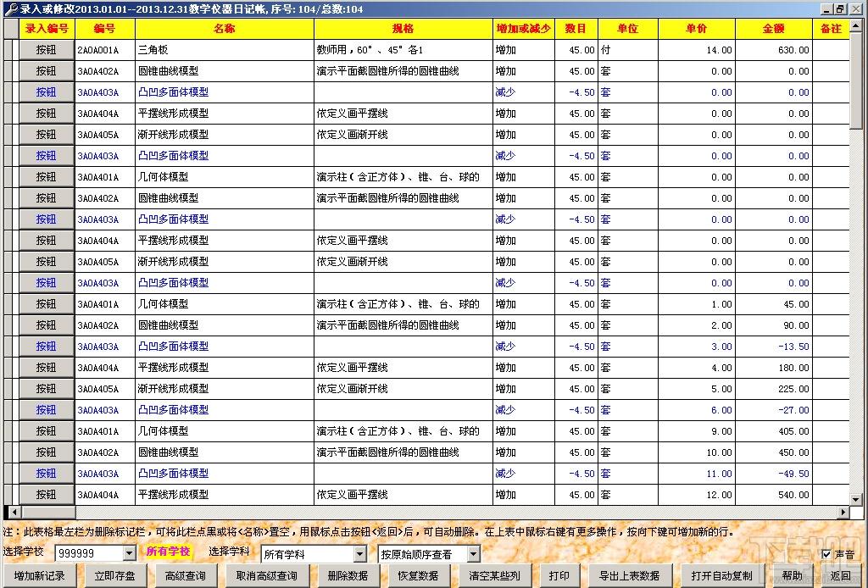Open the 选择学校 dropdown showing 999999
Viewport: 868px width, 588px height.
(x=129, y=553)
